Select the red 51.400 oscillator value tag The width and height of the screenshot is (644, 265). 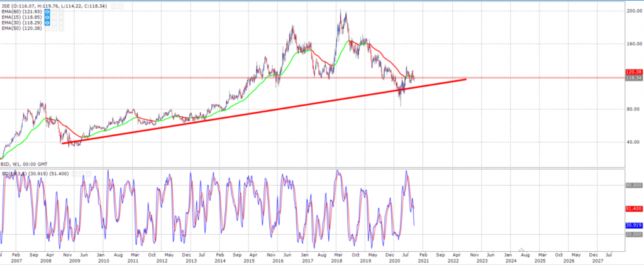(x=633, y=208)
